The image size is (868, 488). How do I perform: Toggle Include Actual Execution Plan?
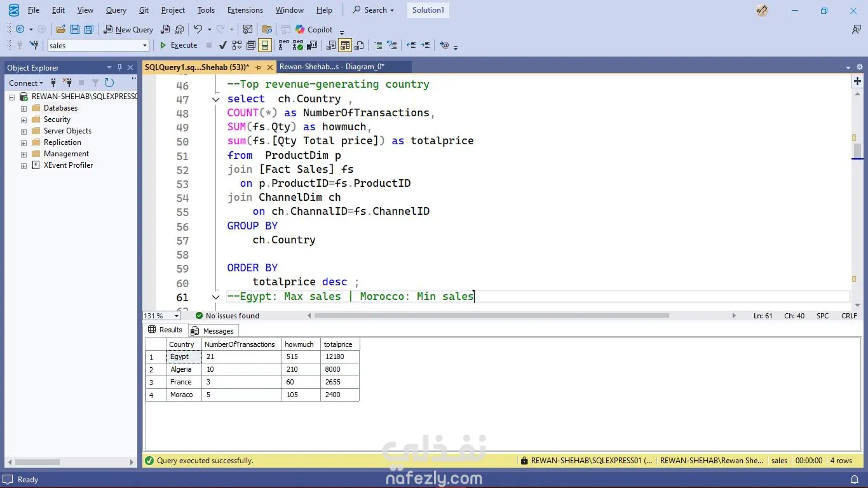tap(283, 45)
